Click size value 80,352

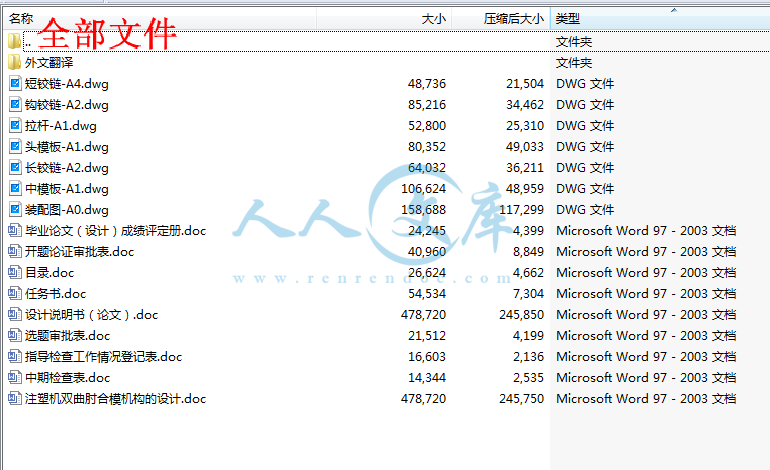click(x=427, y=146)
